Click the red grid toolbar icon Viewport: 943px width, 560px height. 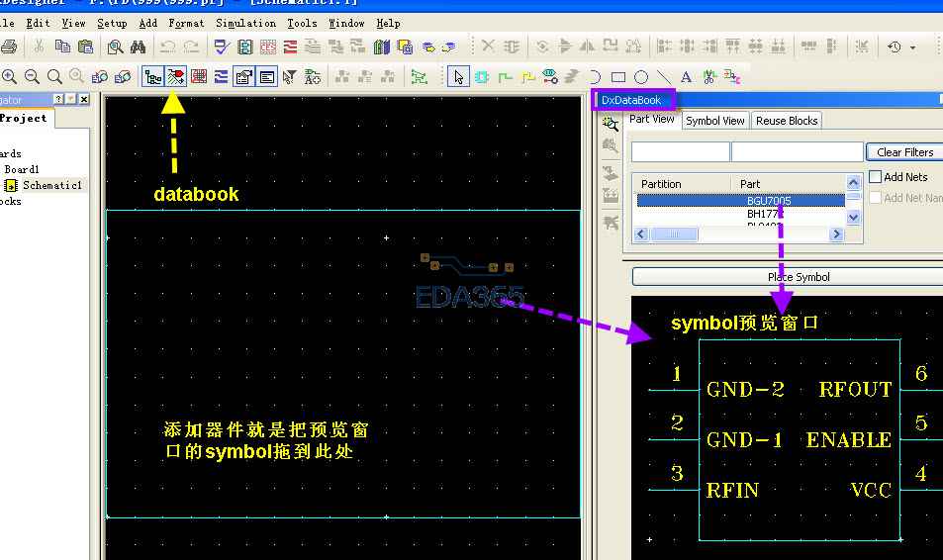pyautogui.click(x=199, y=77)
